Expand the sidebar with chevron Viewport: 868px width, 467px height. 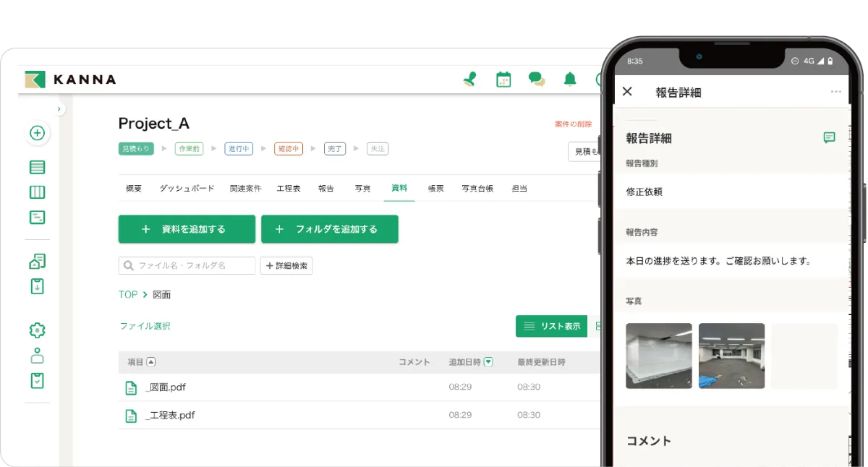coord(59,109)
